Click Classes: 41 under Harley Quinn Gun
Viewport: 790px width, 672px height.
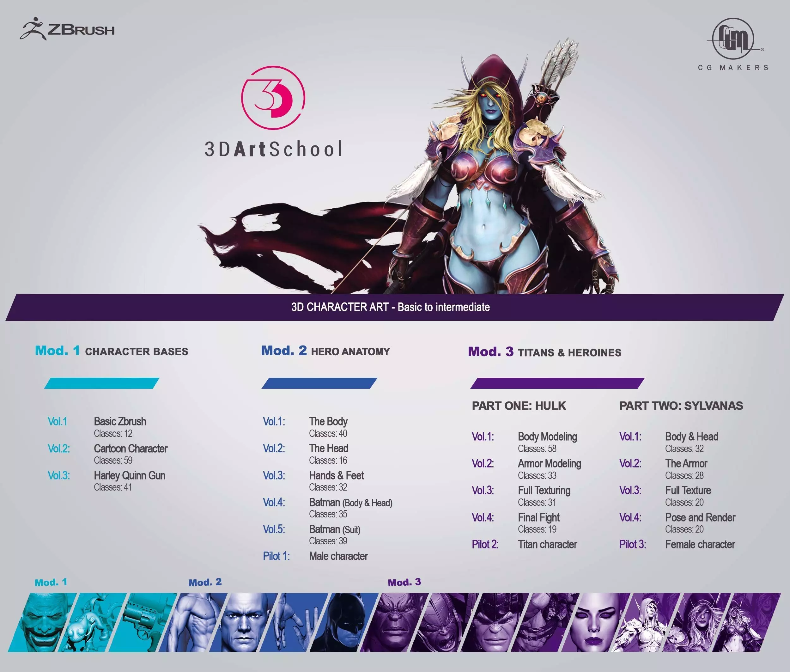tap(113, 487)
